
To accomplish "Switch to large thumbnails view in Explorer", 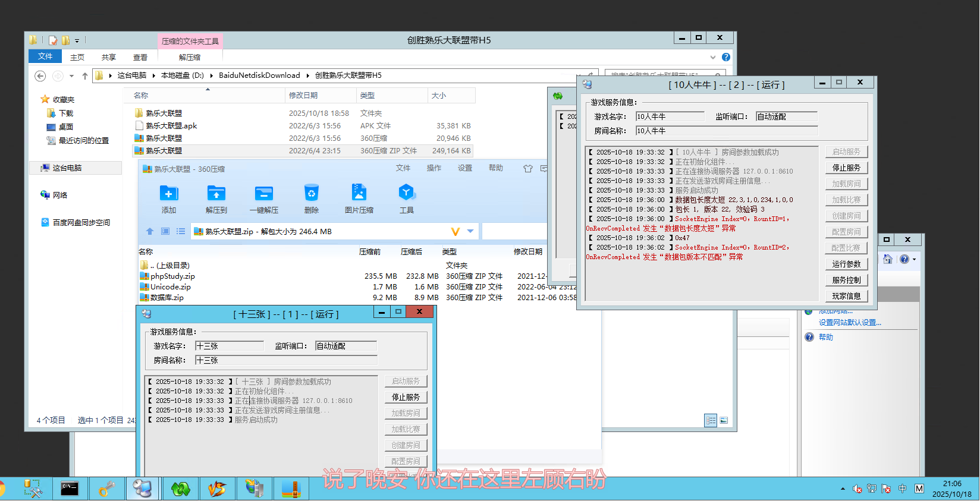I will (x=724, y=421).
